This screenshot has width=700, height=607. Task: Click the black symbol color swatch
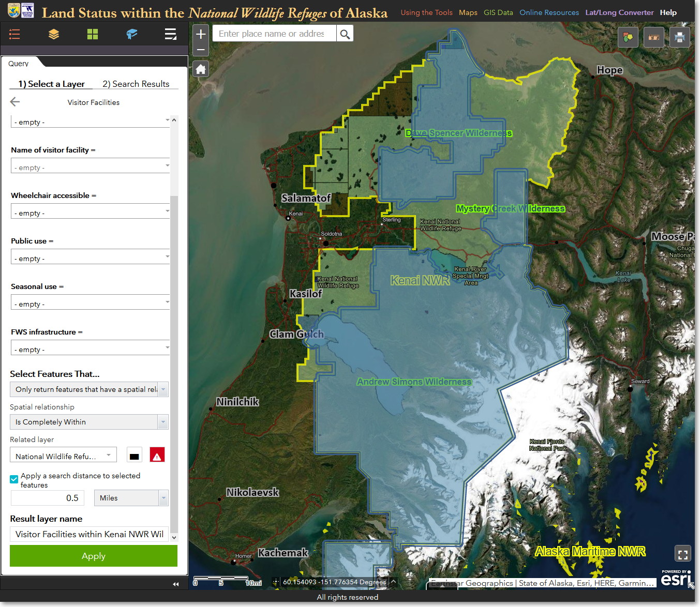(x=135, y=456)
